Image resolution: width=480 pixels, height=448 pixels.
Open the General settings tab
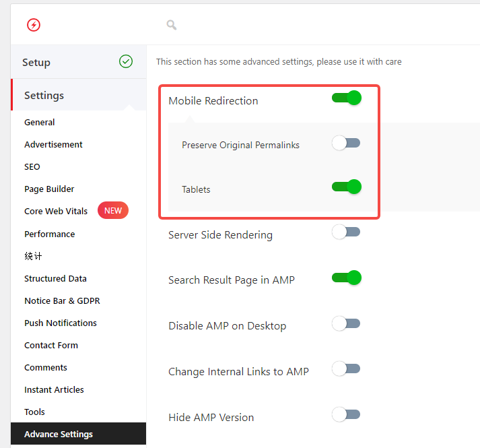[x=40, y=122]
